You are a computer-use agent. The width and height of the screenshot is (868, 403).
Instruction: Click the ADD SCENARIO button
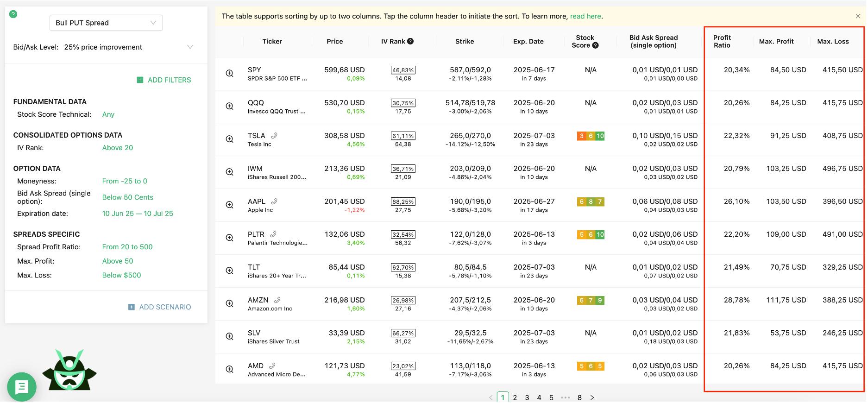pos(160,307)
